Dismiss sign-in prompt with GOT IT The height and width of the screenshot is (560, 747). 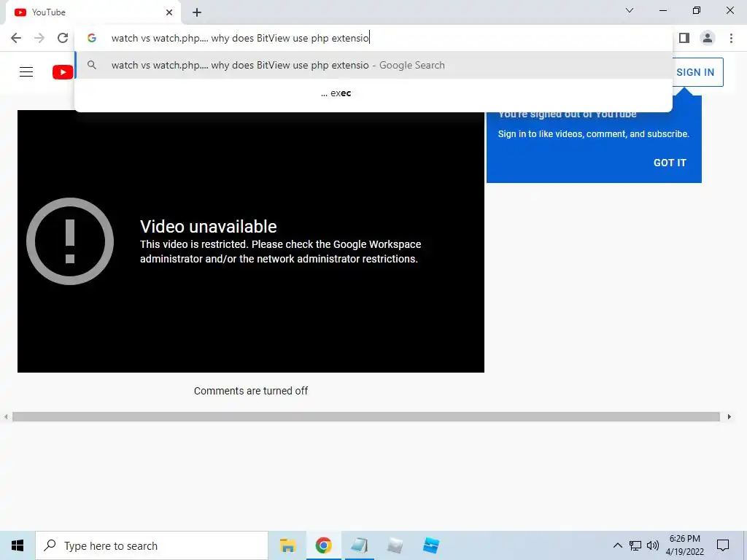[670, 163]
